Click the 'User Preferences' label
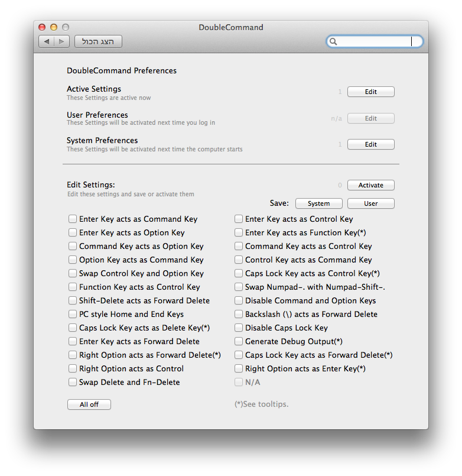Screen dimensions: 462x476 pos(97,115)
